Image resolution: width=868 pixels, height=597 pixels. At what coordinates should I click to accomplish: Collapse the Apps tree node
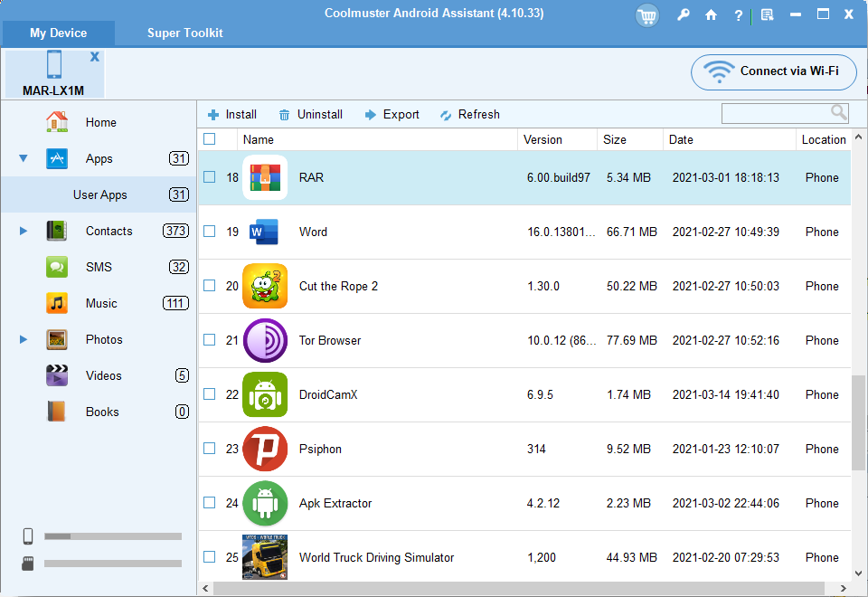pos(24,158)
